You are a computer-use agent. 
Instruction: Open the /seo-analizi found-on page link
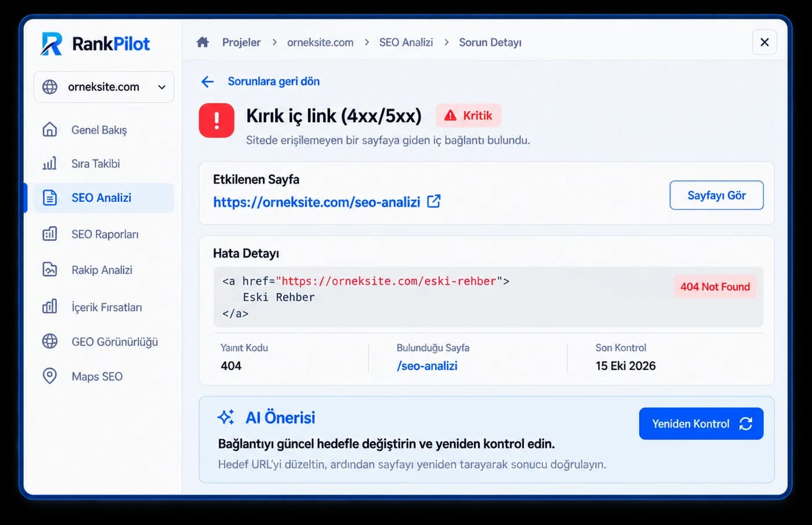click(427, 366)
